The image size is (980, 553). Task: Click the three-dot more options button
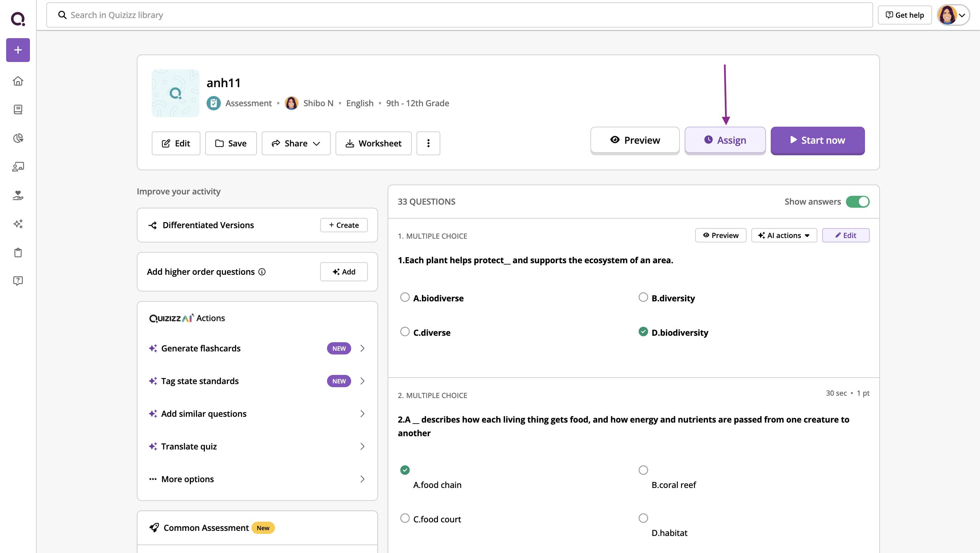[428, 143]
